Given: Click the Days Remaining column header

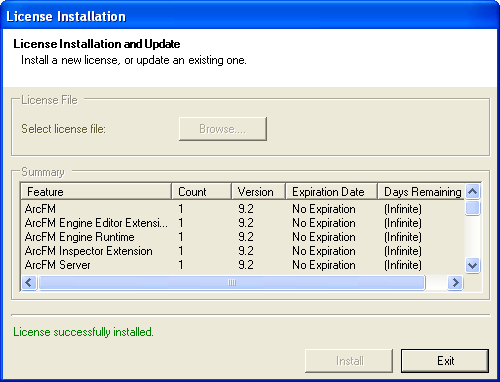Looking at the screenshot, I should pyautogui.click(x=421, y=192).
